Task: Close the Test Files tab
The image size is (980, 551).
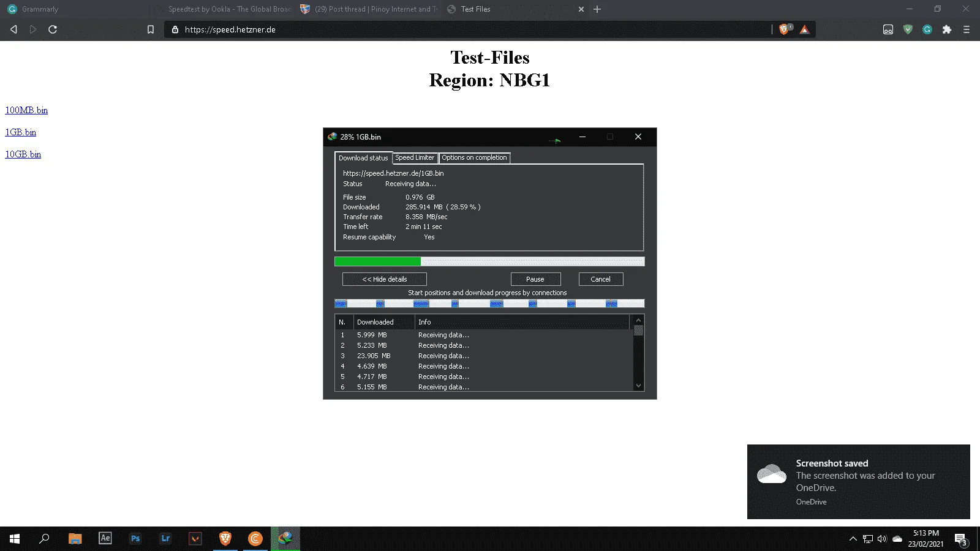Action: (x=581, y=9)
